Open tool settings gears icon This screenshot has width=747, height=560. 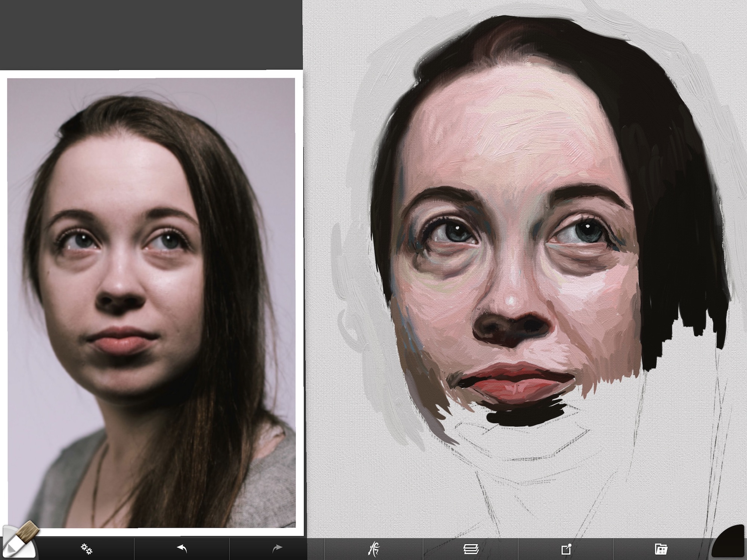86,548
